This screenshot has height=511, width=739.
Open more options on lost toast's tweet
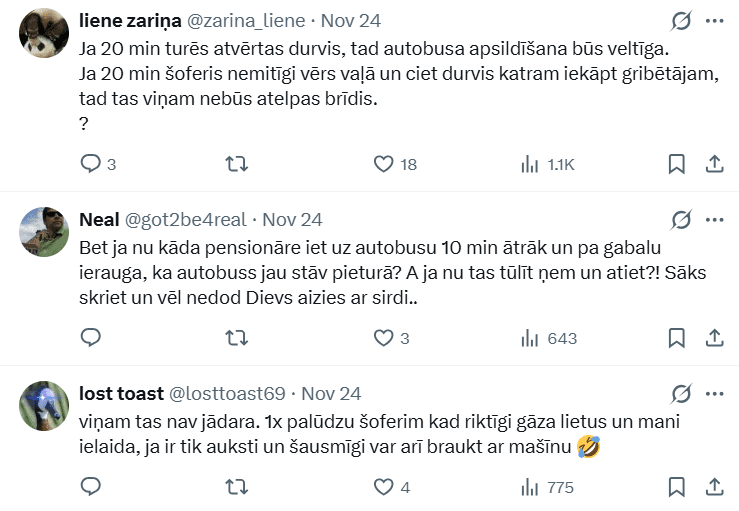click(715, 393)
